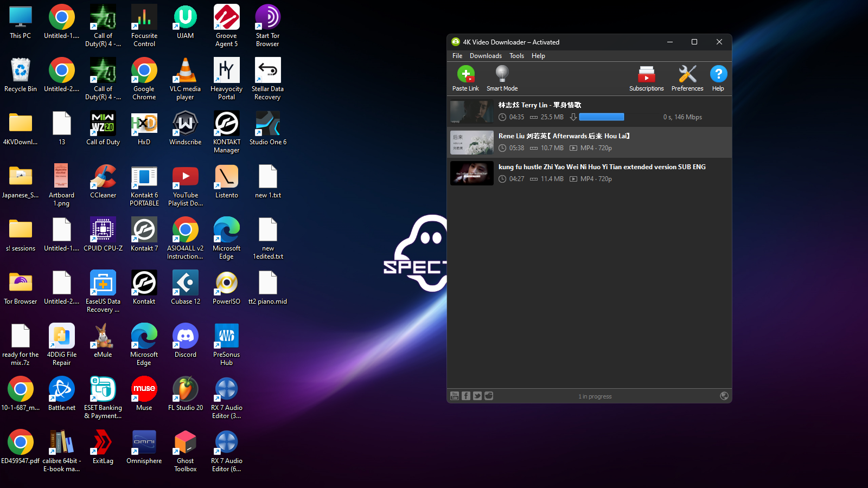The width and height of the screenshot is (868, 488).
Task: Launch Battle.net shortcut
Action: pos(62,395)
